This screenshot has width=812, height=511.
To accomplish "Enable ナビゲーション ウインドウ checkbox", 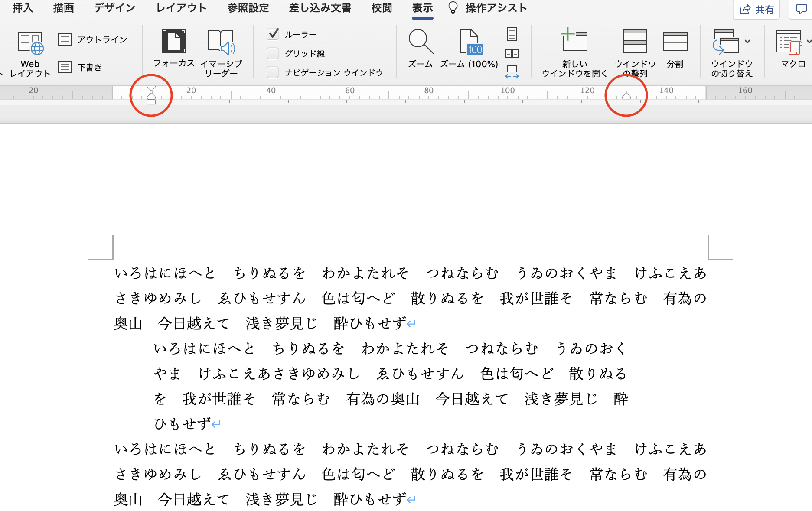I will pos(273,72).
